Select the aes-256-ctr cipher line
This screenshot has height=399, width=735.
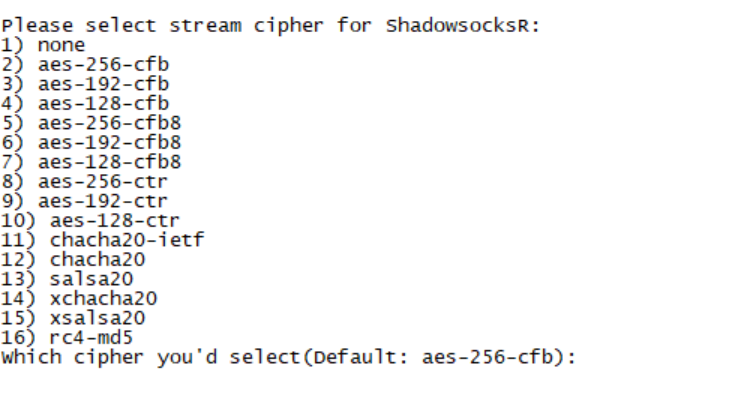click(x=84, y=182)
